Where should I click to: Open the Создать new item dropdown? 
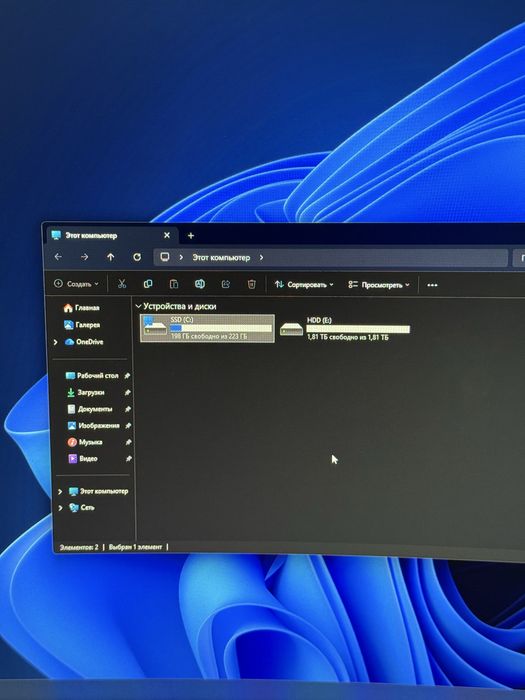[76, 283]
